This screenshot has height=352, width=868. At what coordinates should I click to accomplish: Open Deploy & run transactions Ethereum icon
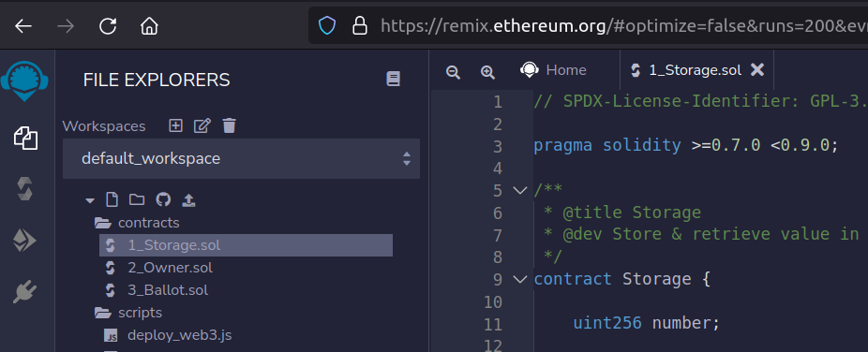pyautogui.click(x=25, y=241)
